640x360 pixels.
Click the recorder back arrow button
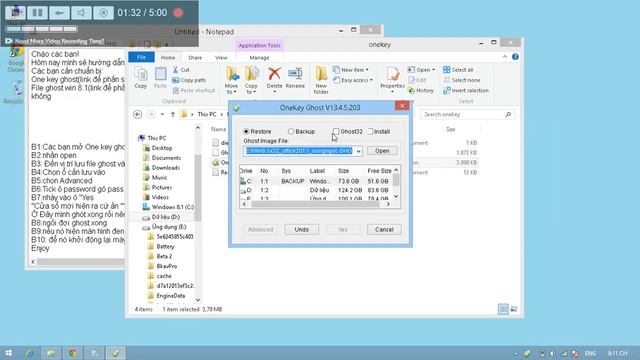click(x=59, y=13)
